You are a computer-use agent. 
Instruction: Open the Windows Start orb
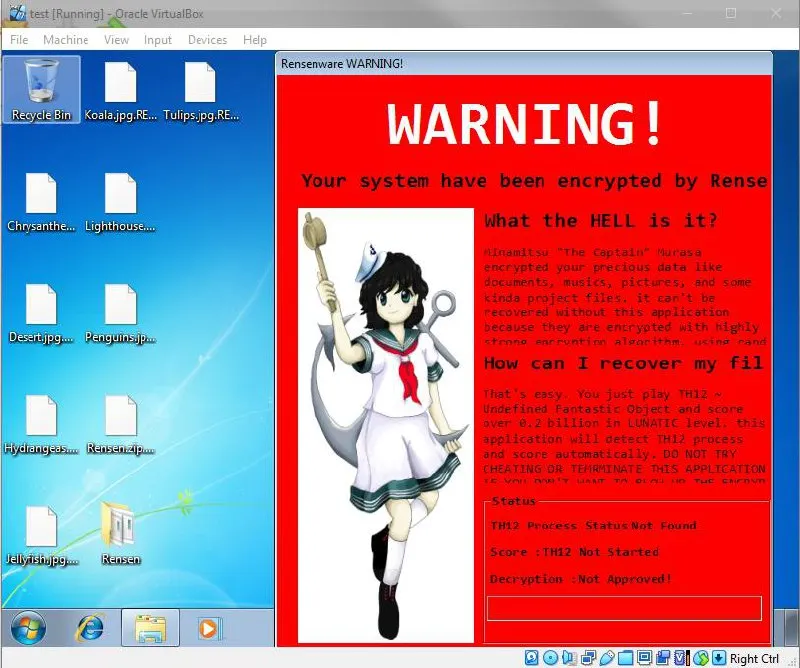click(x=29, y=628)
